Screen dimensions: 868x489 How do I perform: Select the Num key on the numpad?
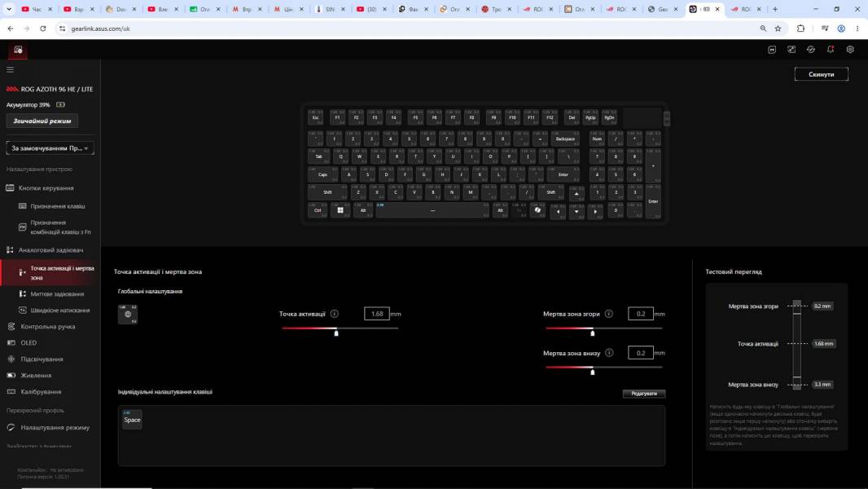[x=598, y=139]
